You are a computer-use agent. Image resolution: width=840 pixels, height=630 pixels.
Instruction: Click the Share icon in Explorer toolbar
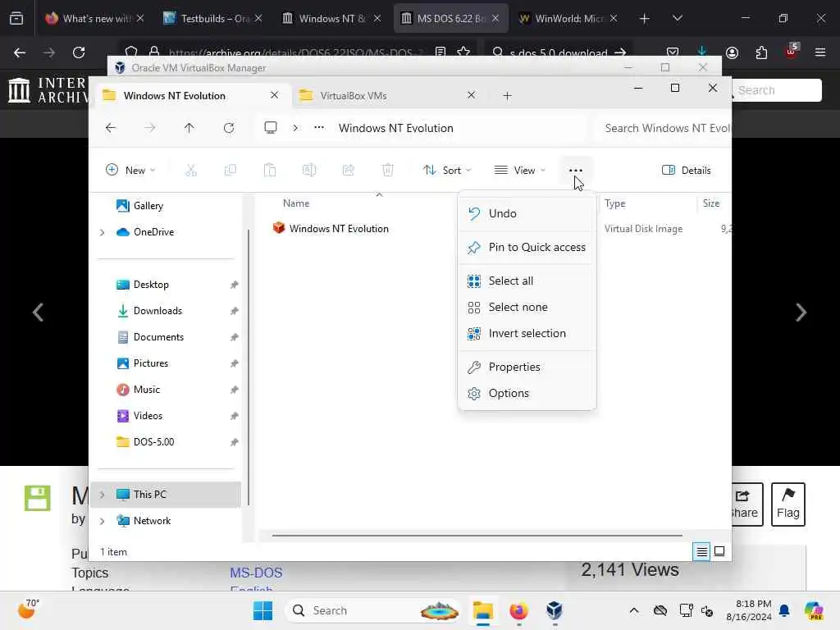point(348,171)
